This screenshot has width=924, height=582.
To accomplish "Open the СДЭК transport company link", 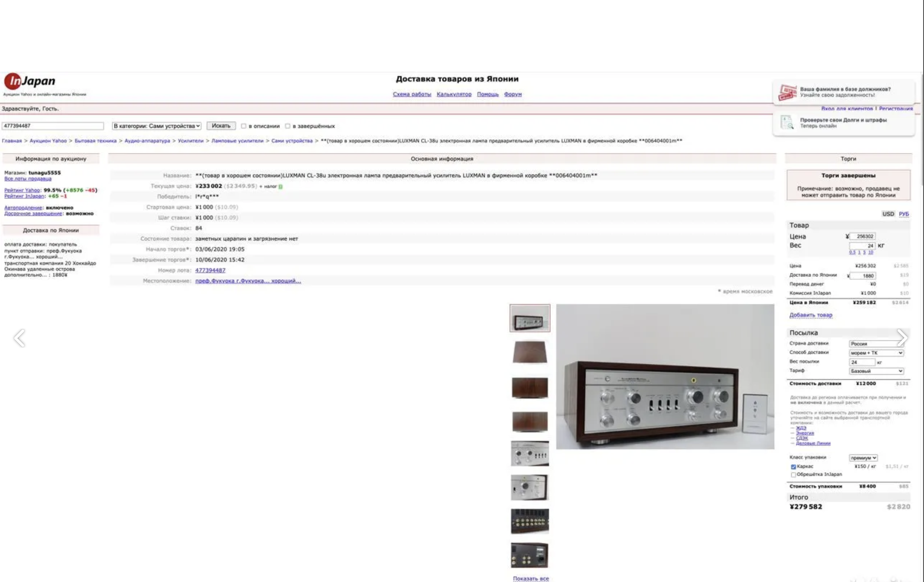I will (x=802, y=438).
